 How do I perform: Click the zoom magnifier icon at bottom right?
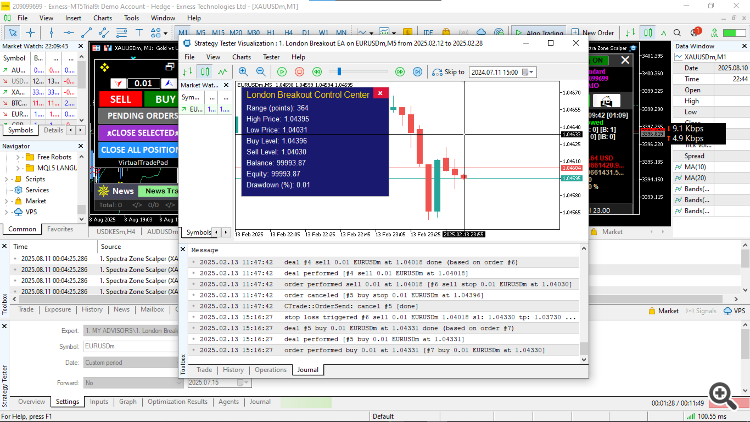(x=722, y=395)
